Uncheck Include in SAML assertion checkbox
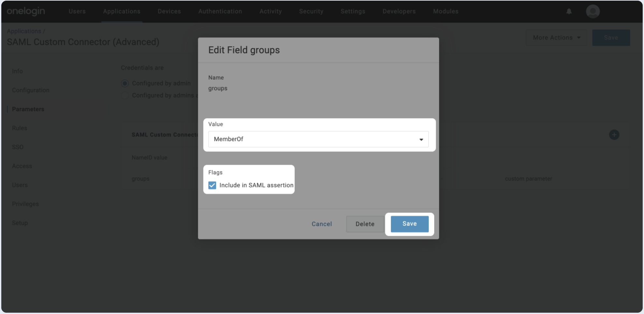Screen dimensions: 644x314 (212, 185)
